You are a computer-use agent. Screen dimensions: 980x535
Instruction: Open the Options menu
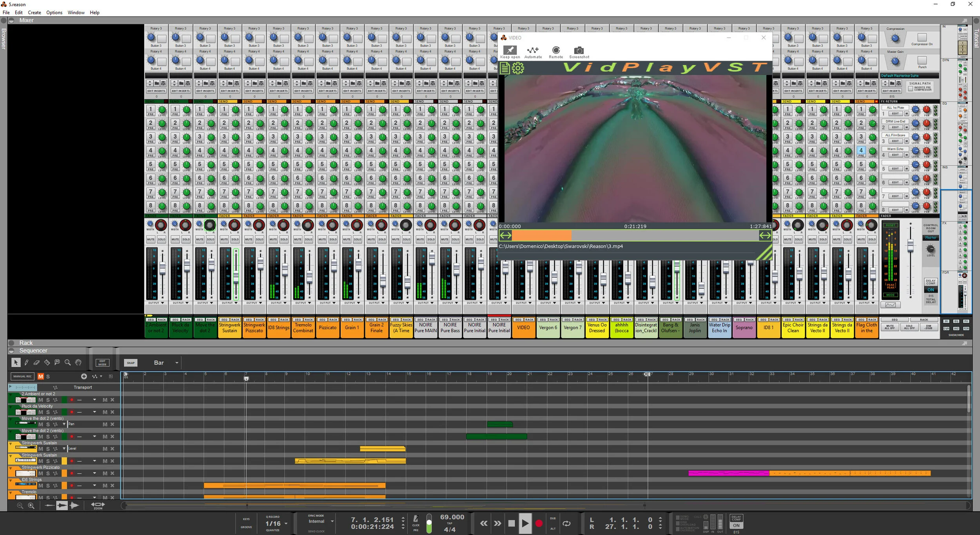tap(54, 13)
